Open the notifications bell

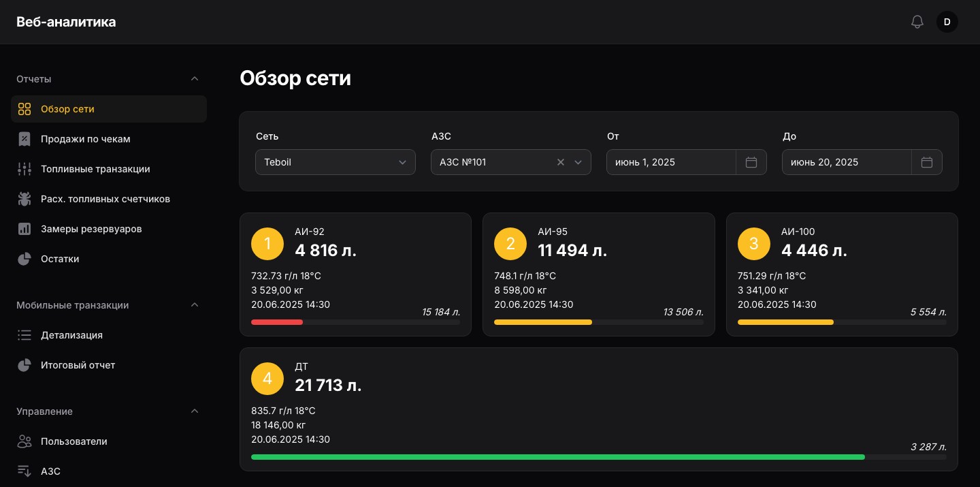pyautogui.click(x=917, y=22)
